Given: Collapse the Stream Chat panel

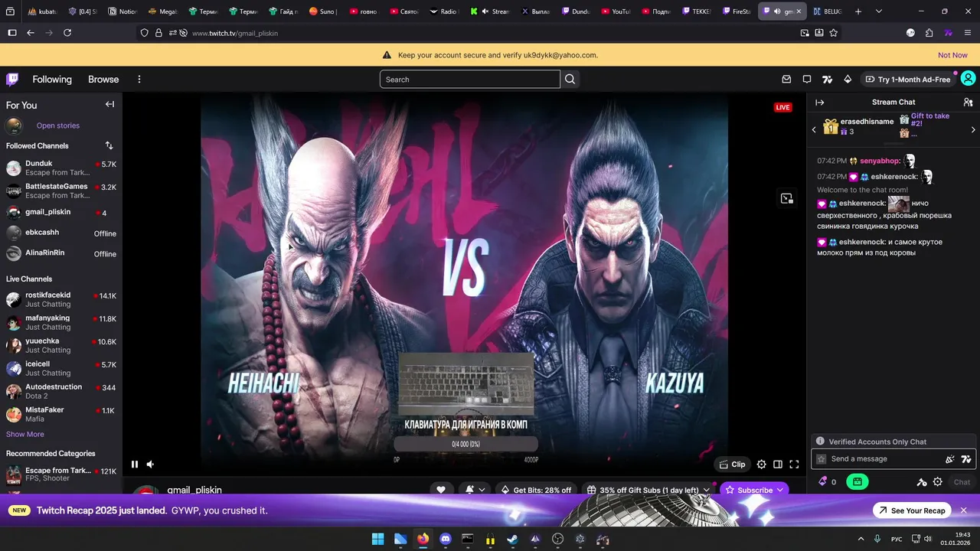Looking at the screenshot, I should (x=819, y=102).
